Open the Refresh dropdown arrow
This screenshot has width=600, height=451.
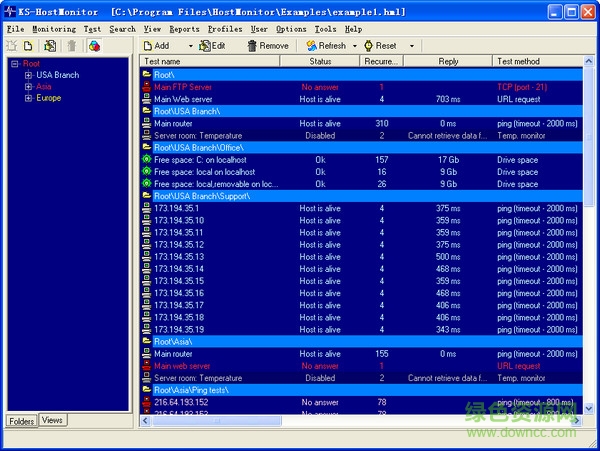pyautogui.click(x=354, y=46)
